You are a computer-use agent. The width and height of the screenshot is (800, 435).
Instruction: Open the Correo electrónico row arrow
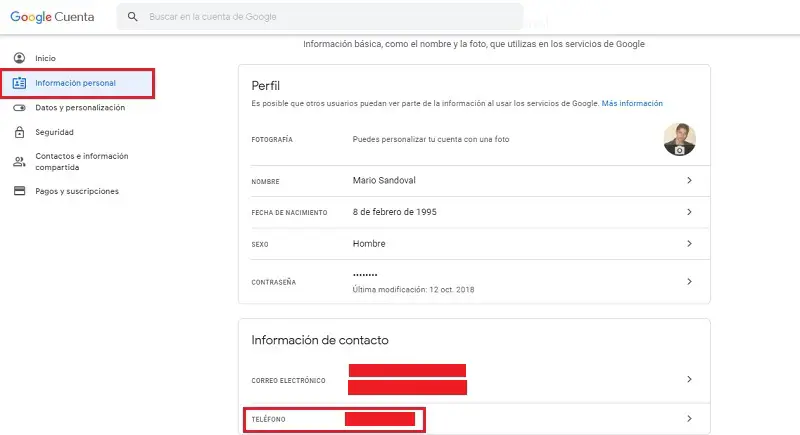click(x=689, y=380)
